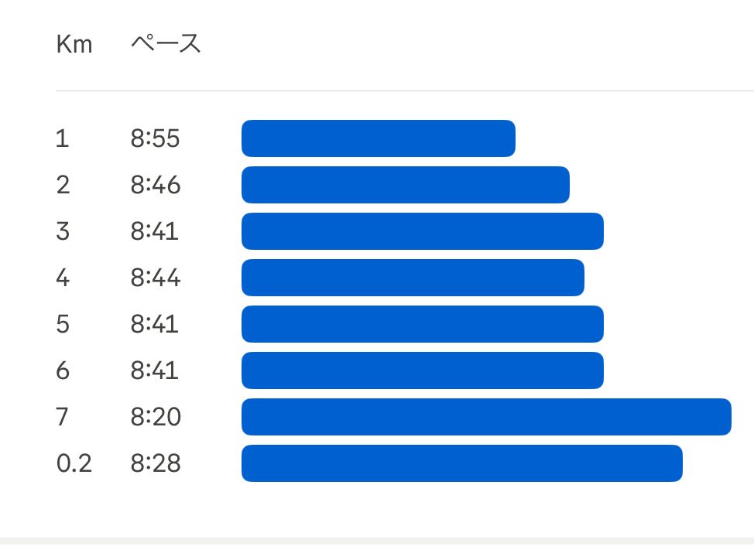Select the pace bar for kilometer 1
The image size is (754, 560).
(379, 138)
